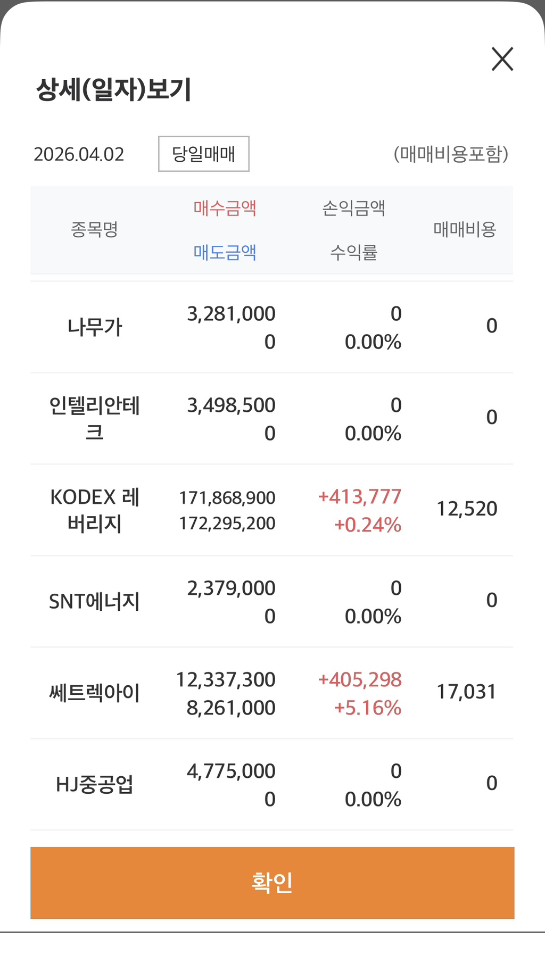Viewport: 545px width, 980px height.
Task: Open the KODEX 레버리지 row
Action: click(95, 510)
